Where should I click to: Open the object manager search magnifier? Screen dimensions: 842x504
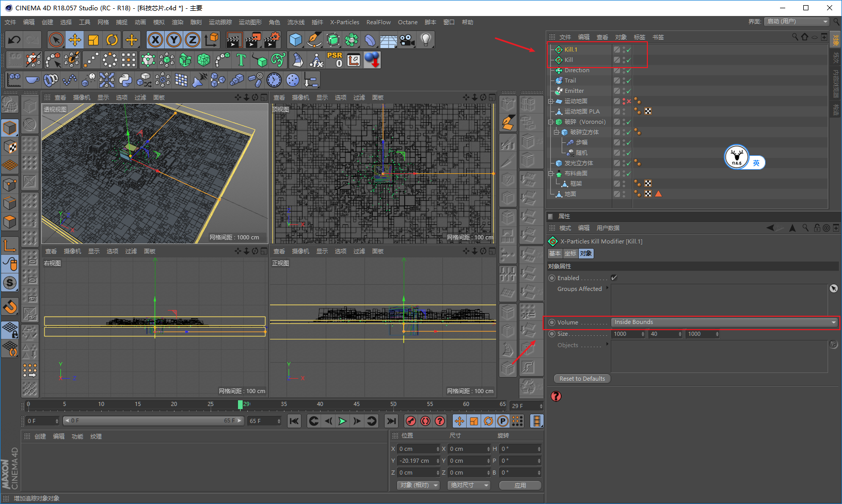[x=796, y=37]
